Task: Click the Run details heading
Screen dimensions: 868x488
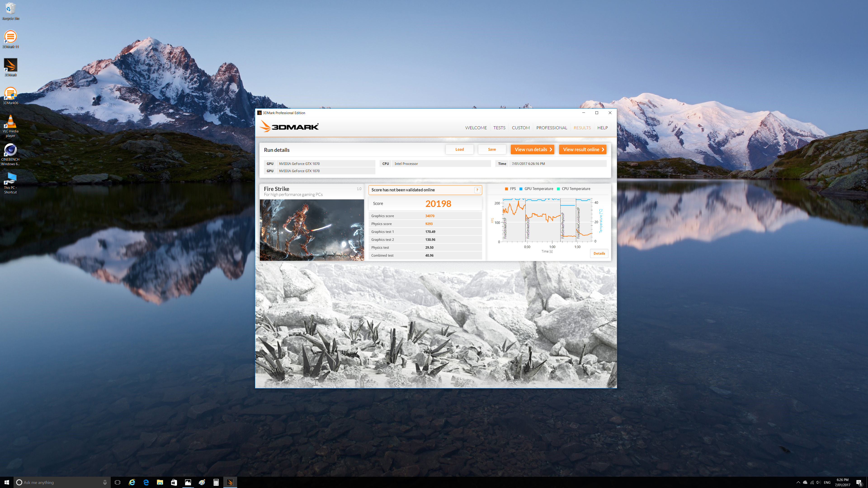Action: 276,150
